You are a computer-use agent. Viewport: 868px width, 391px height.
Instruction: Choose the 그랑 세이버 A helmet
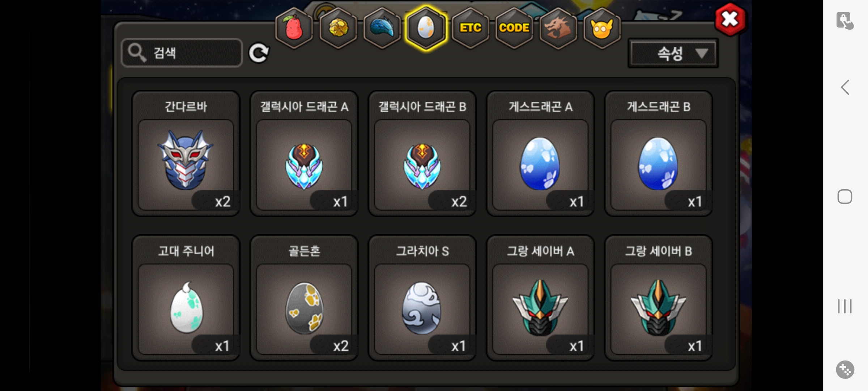[x=540, y=298]
